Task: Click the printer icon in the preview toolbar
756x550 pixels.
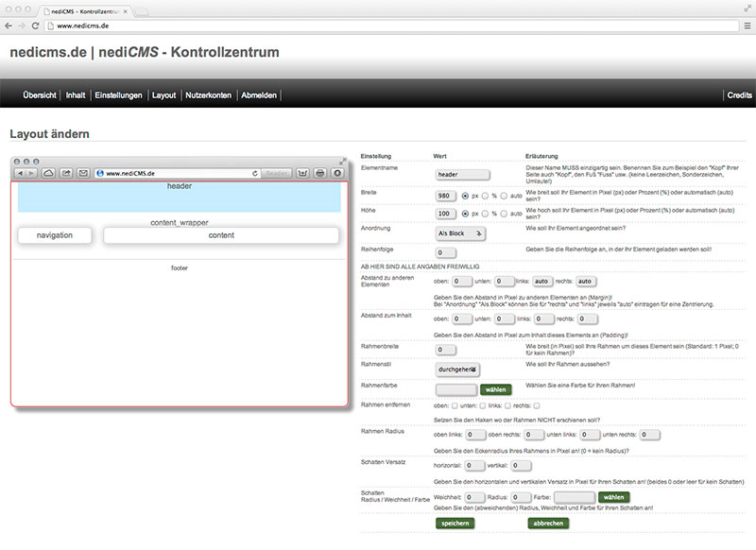Action: [x=320, y=173]
